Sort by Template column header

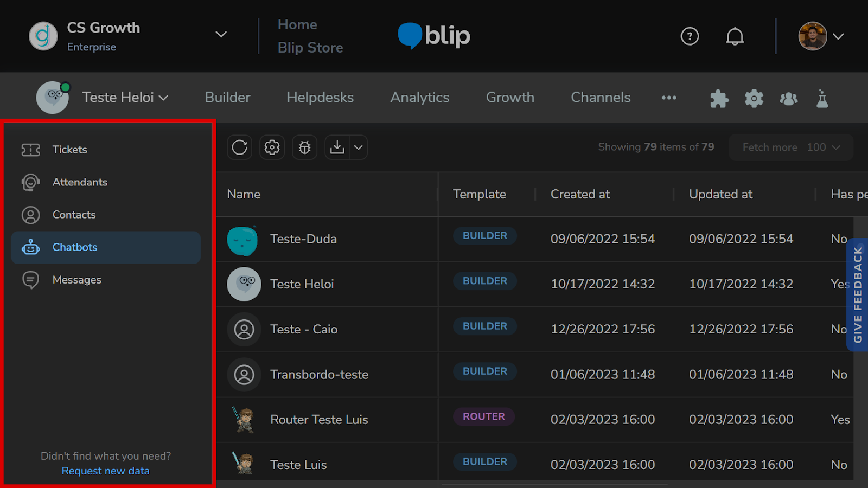pos(480,194)
